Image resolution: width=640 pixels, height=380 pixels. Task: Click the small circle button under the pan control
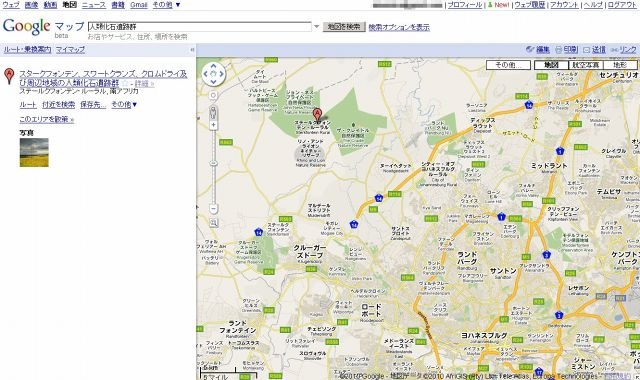(213, 96)
